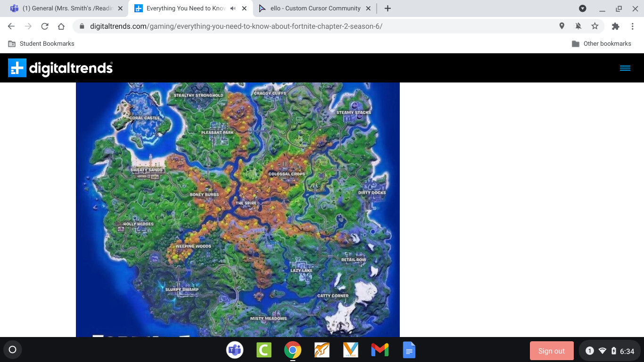The image size is (644, 362).
Task: Bookmark this page with the star icon
Action: tap(595, 26)
